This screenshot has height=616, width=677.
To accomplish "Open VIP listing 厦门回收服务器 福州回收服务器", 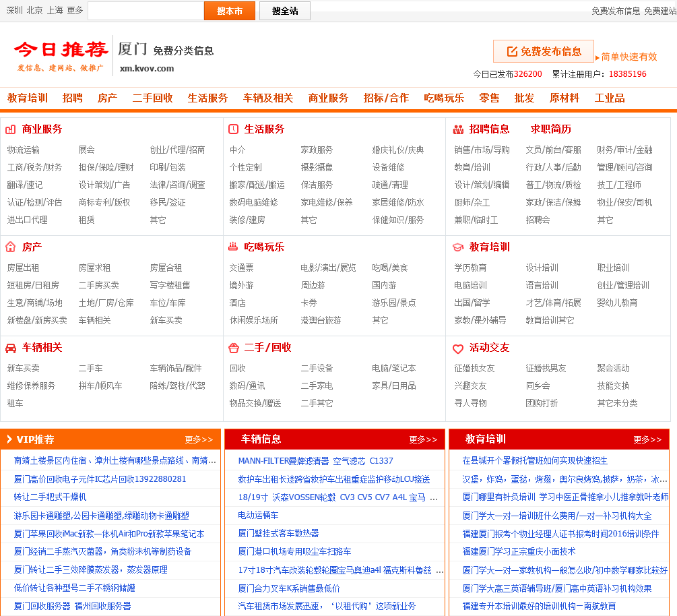I will [73, 606].
